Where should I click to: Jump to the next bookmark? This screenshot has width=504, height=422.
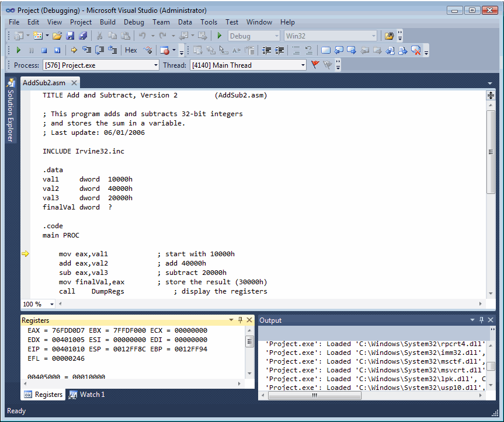352,50
